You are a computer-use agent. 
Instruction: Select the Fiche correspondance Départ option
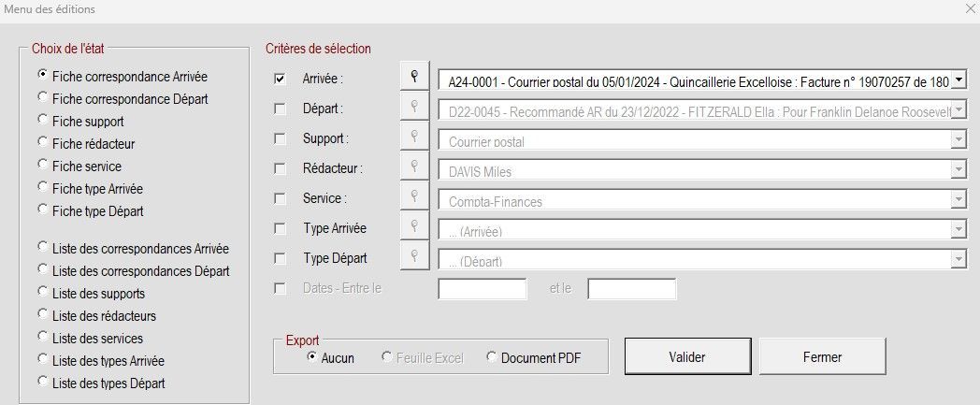tap(42, 98)
